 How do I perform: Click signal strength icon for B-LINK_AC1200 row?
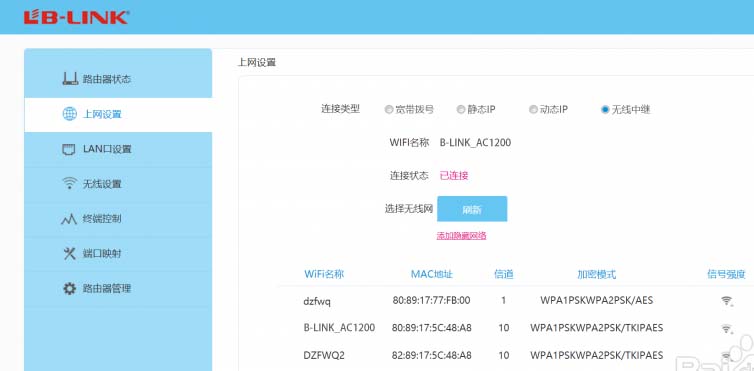[726, 329]
